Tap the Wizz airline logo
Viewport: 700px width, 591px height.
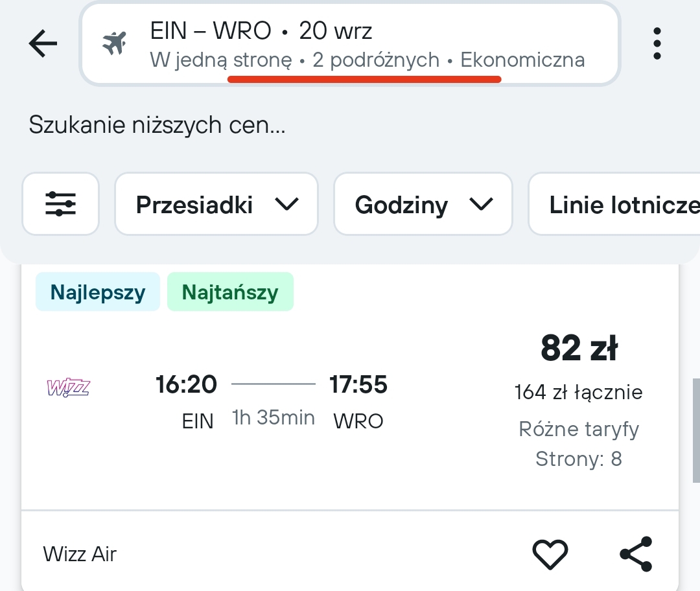68,388
